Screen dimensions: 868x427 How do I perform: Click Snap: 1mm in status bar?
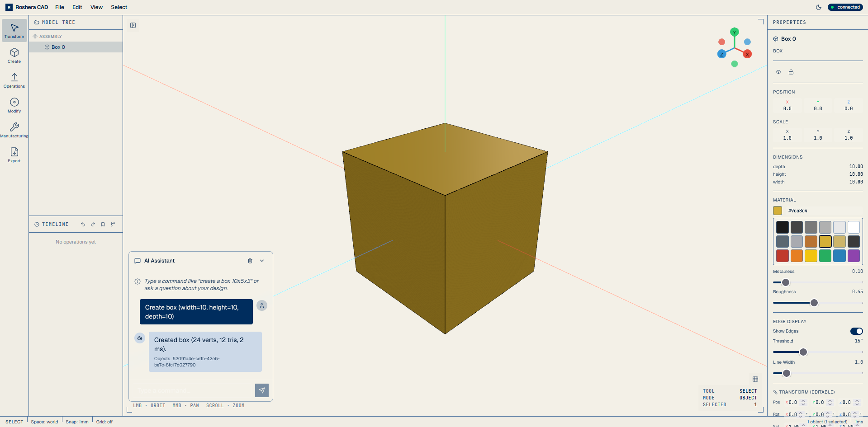[77, 422]
